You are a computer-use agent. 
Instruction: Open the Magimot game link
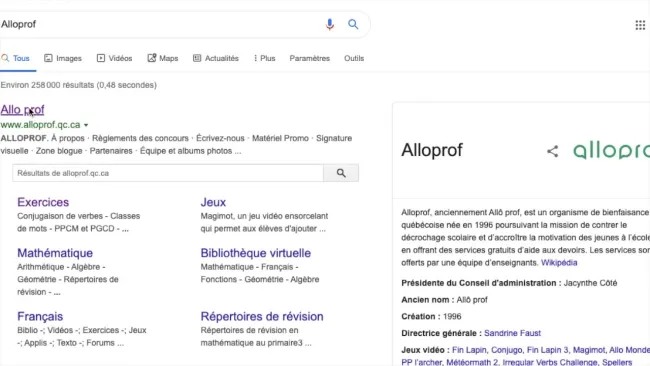(x=589, y=350)
